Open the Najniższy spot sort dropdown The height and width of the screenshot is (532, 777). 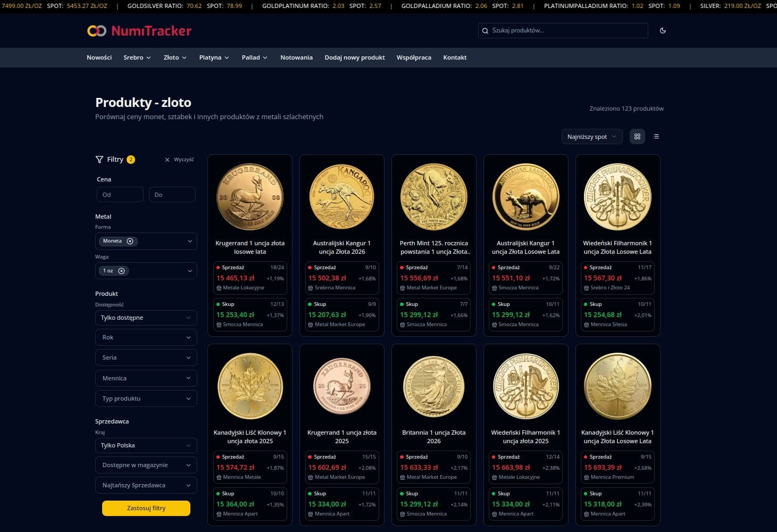pos(591,137)
